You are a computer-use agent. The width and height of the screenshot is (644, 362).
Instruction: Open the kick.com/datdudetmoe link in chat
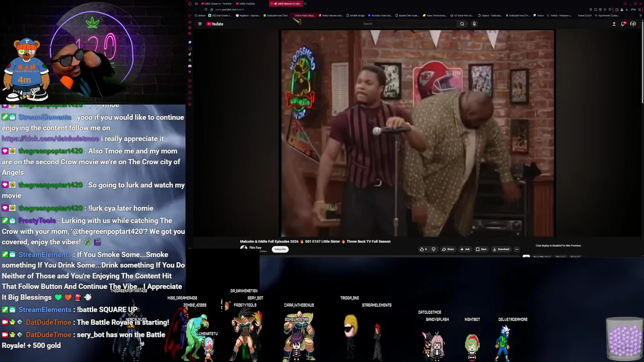point(50,138)
